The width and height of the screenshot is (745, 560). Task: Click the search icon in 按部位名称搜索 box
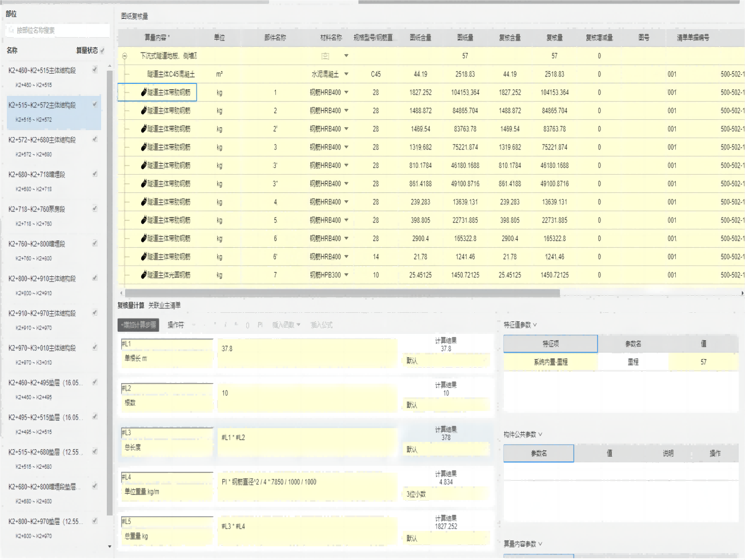point(11,30)
